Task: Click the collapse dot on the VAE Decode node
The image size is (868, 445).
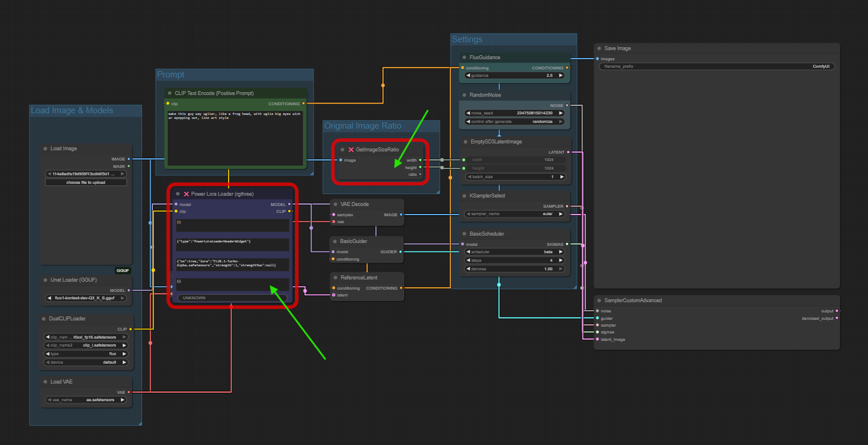Action: 336,204
